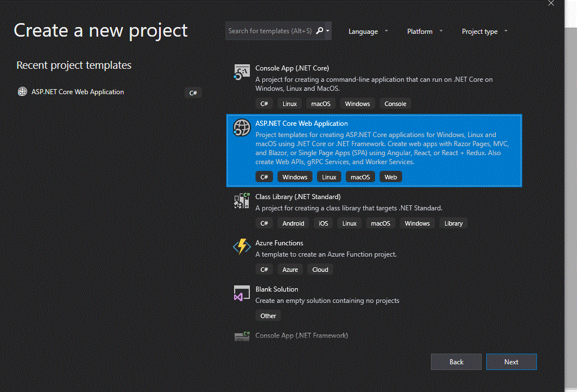Screen dimensions: 577x392
Task: Select the Console App (.NET Core) template icon
Action: click(241, 72)
